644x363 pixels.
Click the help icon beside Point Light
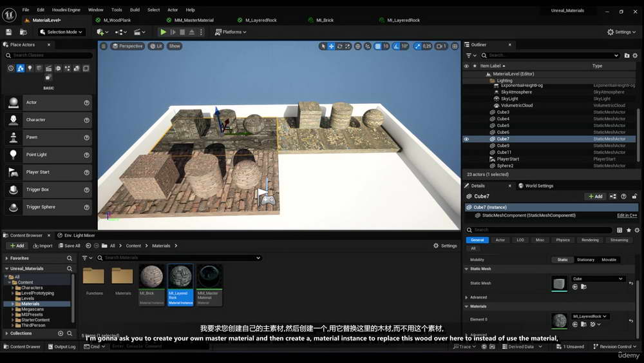point(87,155)
